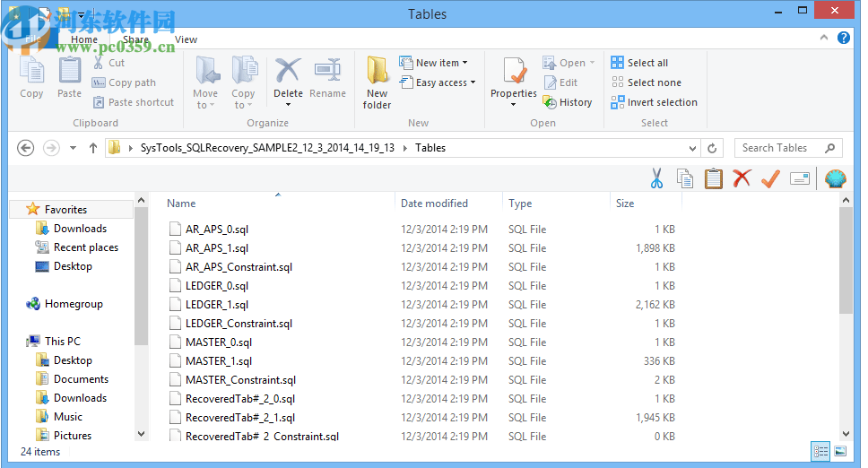Image resolution: width=868 pixels, height=468 pixels.
Task: Switch to Large icons view layout
Action: click(840, 452)
